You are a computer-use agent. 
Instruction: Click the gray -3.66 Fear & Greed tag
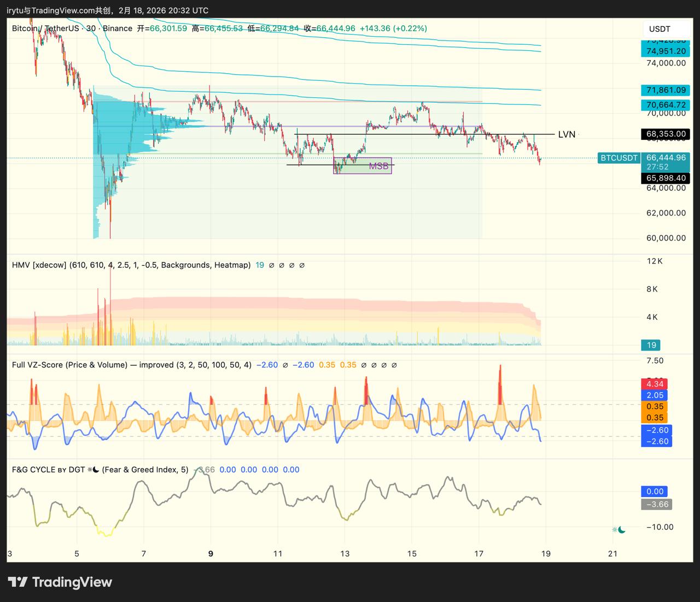[657, 504]
